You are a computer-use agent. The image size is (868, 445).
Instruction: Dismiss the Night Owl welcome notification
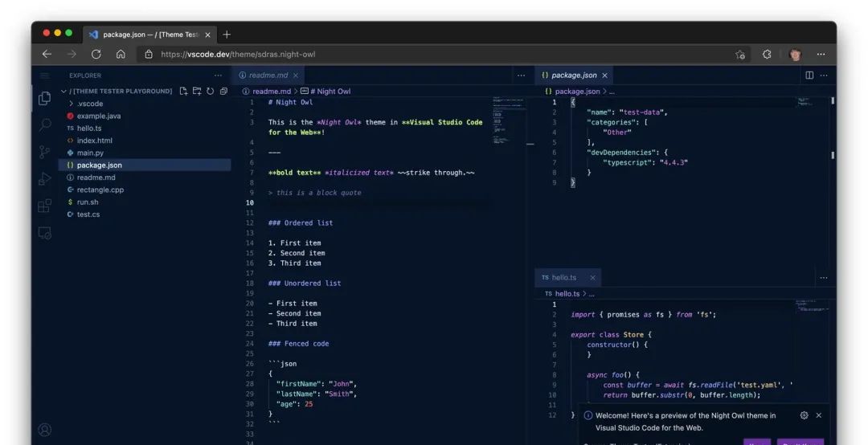tap(819, 415)
